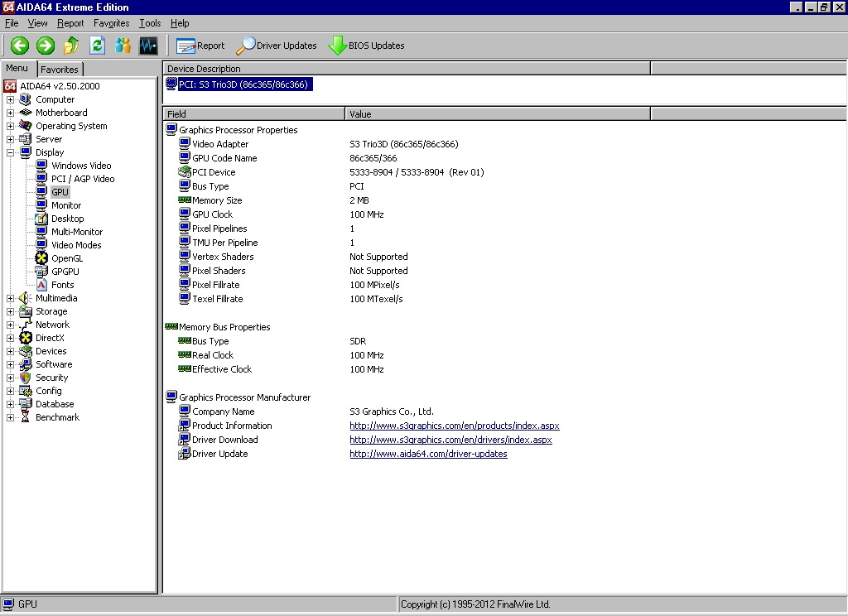Open Driver Updates from the toolbar
The width and height of the screenshot is (848, 616).
(x=277, y=46)
